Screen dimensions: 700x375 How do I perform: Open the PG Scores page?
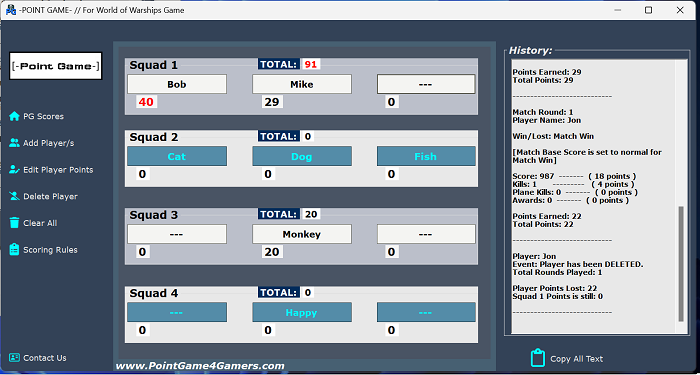[43, 117]
